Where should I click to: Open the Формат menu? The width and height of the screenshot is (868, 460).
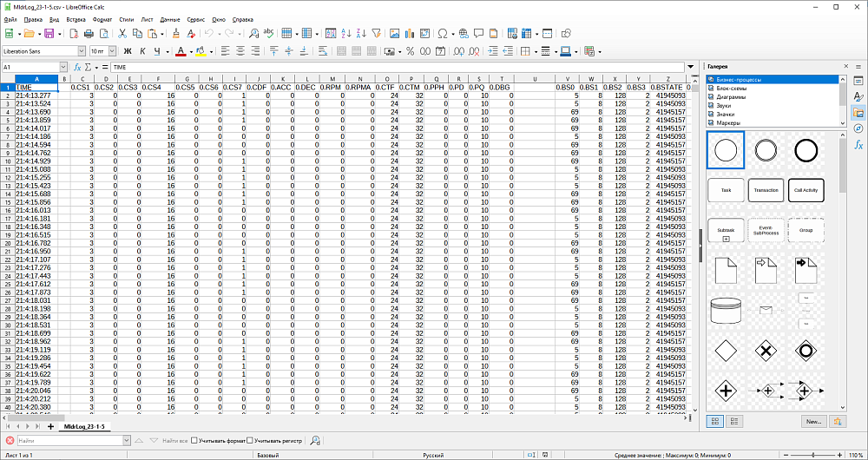click(102, 18)
